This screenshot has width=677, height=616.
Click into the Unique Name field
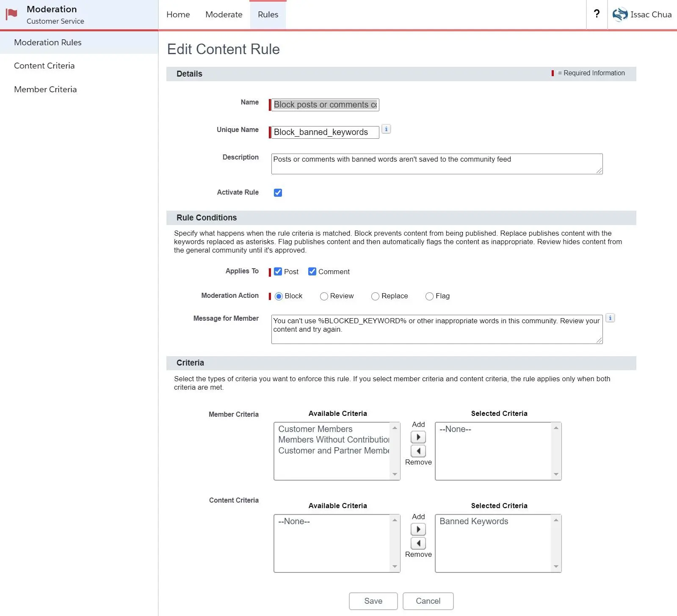(325, 132)
